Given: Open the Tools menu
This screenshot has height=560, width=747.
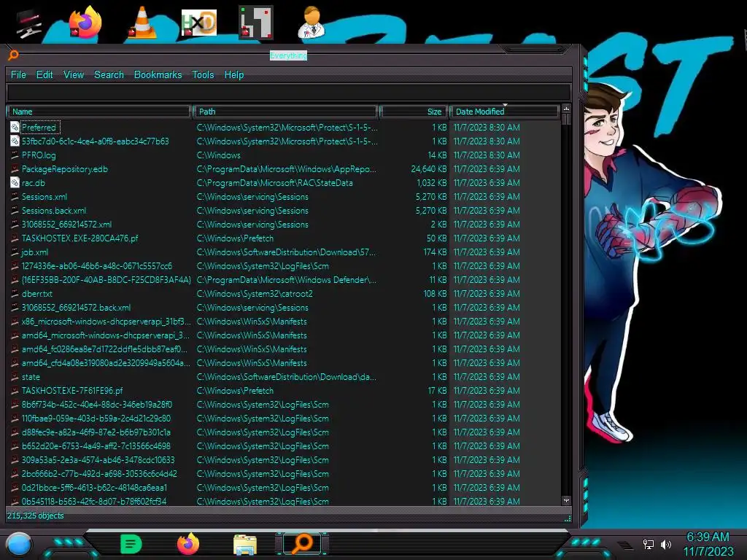Looking at the screenshot, I should [203, 75].
